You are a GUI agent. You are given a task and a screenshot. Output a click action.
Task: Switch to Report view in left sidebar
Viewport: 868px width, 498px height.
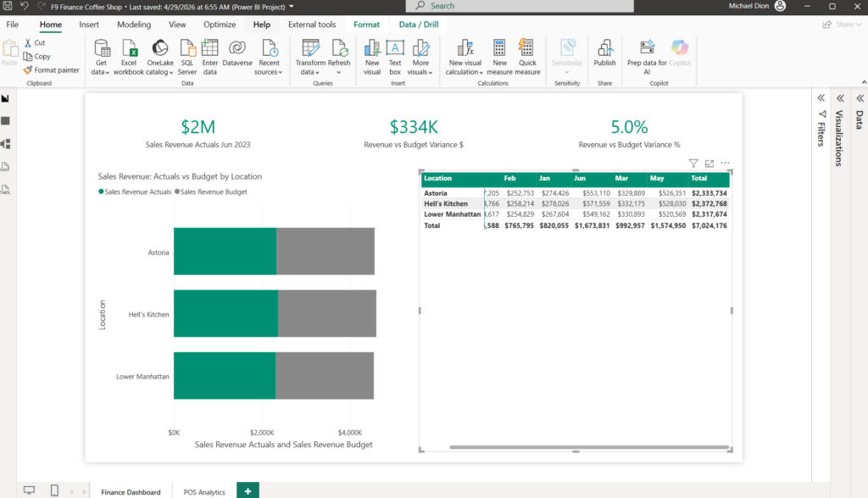point(6,98)
